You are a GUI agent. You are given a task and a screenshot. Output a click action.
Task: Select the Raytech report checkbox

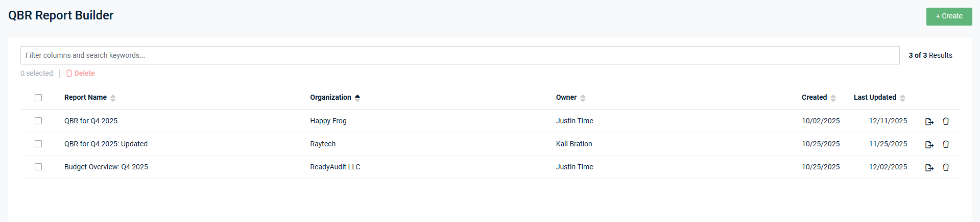[38, 144]
